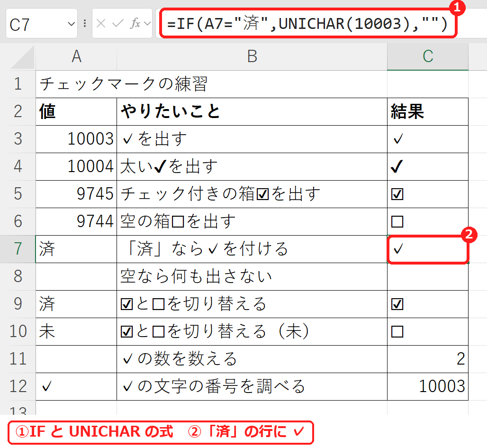Click the Name Box showing C7
Screen dimensions: 487x448
(x=41, y=24)
